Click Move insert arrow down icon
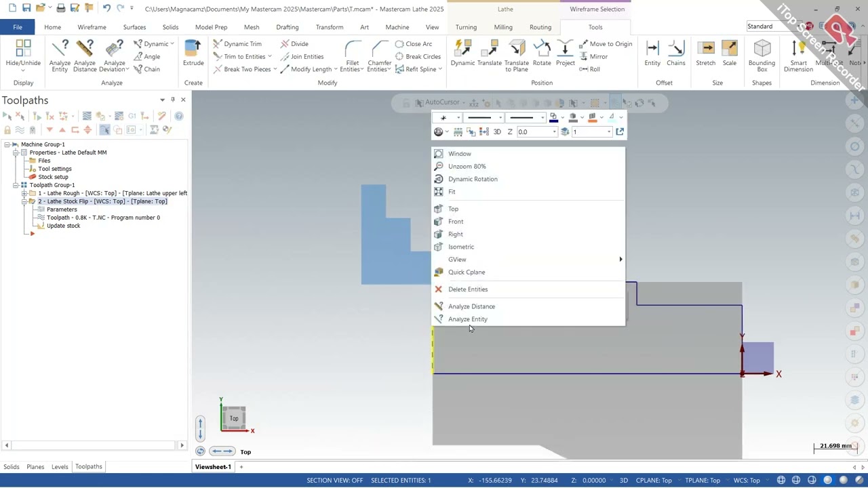The width and height of the screenshot is (868, 488). pyautogui.click(x=50, y=129)
